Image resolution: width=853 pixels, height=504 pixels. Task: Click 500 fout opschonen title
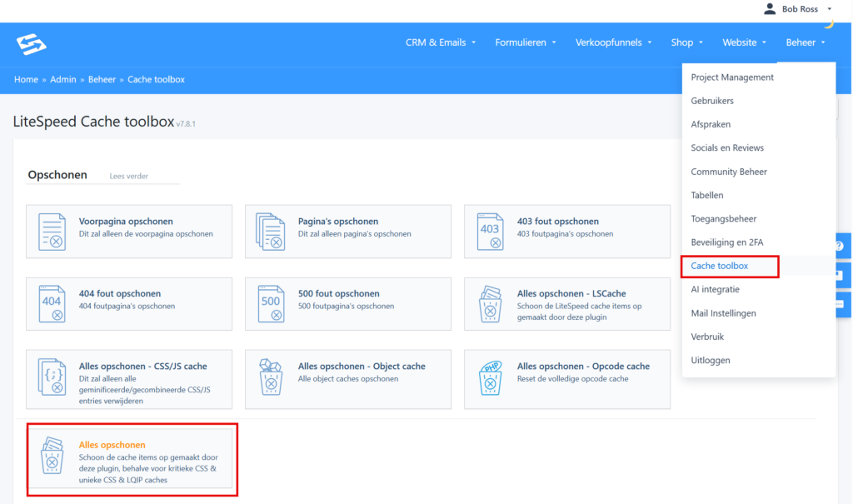tap(338, 293)
